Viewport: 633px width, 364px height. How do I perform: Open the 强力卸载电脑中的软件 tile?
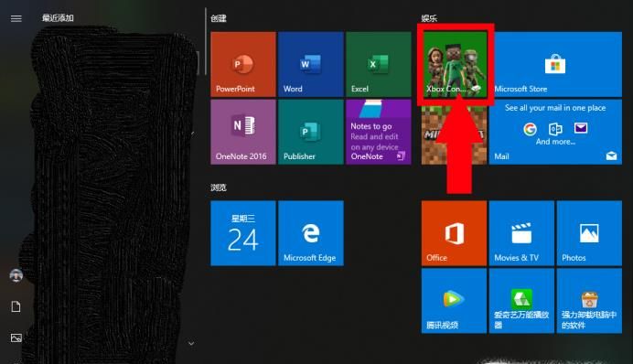click(589, 301)
